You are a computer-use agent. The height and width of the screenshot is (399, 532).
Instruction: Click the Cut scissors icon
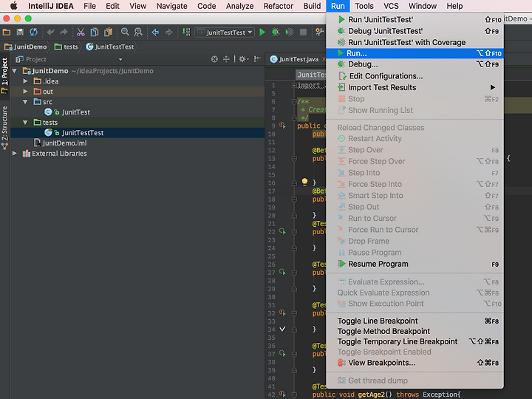pyautogui.click(x=81, y=33)
